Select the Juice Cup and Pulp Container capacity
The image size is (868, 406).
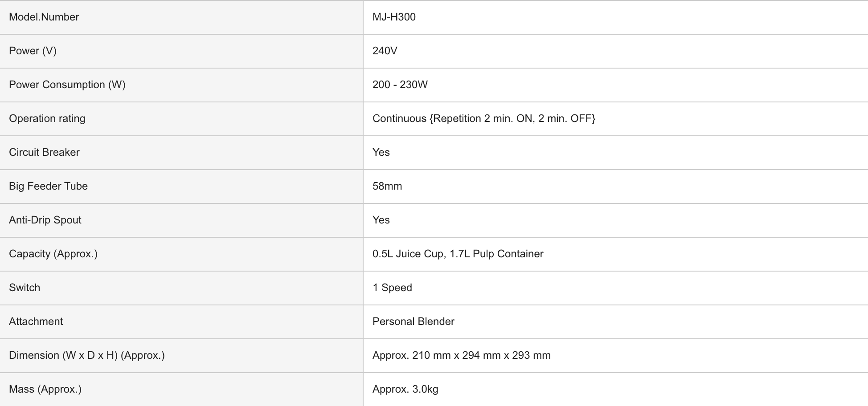[x=458, y=254]
